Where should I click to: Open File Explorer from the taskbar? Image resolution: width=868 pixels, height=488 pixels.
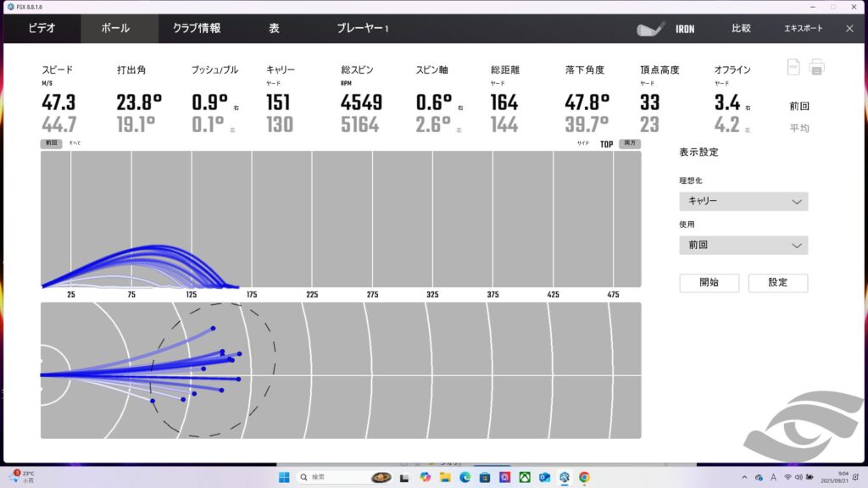(x=445, y=477)
